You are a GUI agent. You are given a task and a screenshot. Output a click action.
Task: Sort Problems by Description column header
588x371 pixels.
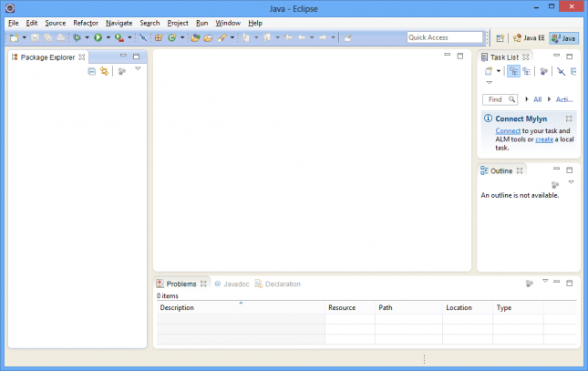pos(241,307)
